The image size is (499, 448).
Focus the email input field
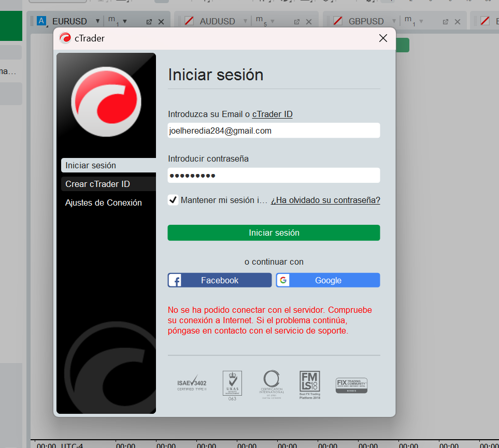[274, 131]
